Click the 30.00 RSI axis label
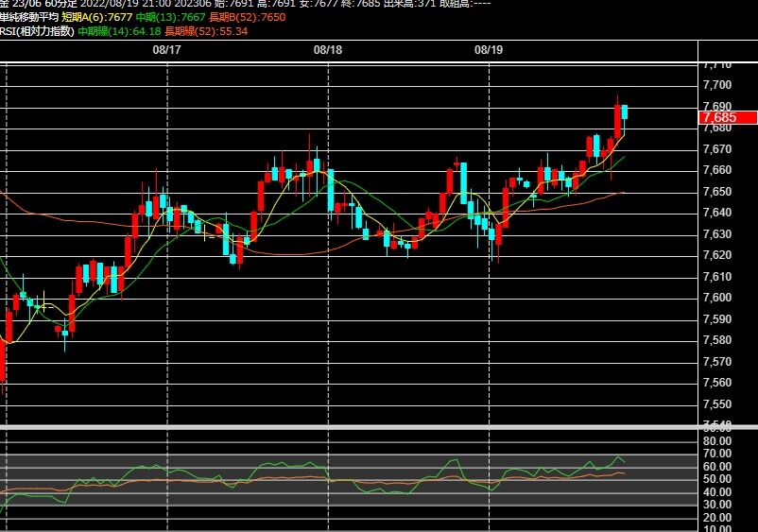The image size is (758, 532). 717,505
